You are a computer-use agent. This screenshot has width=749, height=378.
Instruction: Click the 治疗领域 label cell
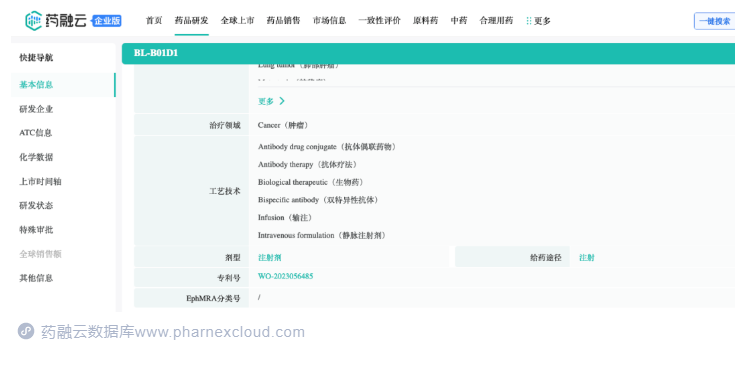coord(191,125)
